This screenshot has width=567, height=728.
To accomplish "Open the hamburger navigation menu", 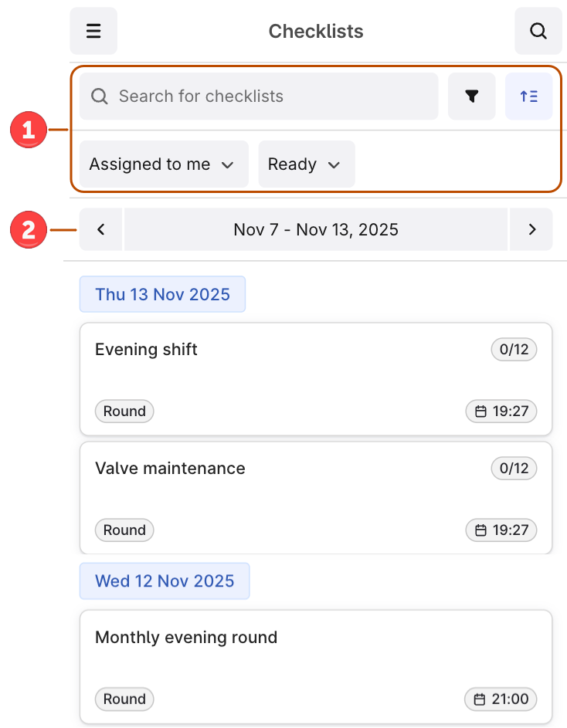I will point(93,31).
